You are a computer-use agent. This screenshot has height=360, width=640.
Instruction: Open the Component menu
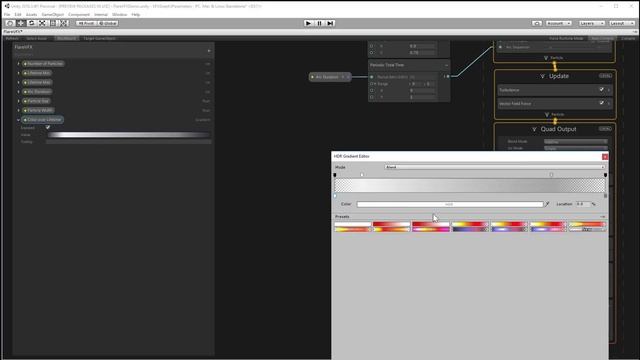tap(79, 14)
